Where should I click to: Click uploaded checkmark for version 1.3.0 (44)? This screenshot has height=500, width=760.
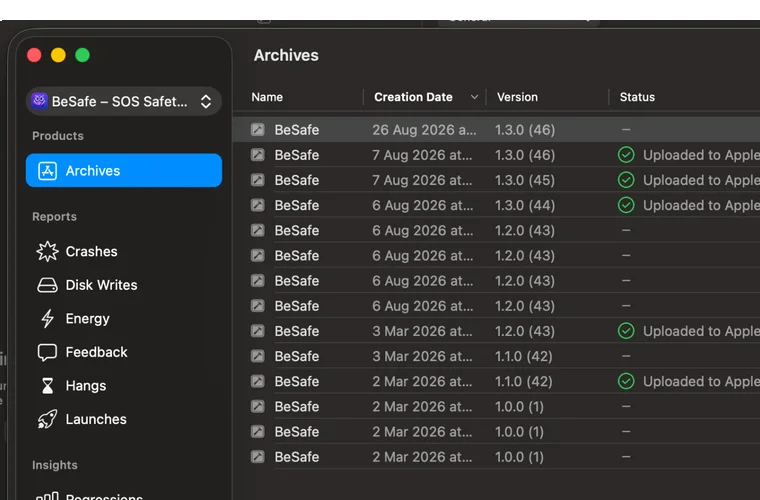[x=626, y=205]
